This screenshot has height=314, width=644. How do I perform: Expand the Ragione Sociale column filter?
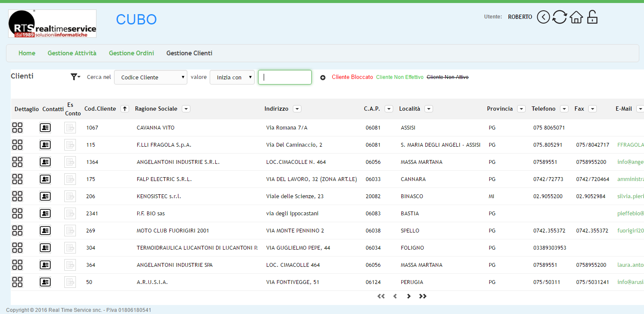click(x=186, y=109)
